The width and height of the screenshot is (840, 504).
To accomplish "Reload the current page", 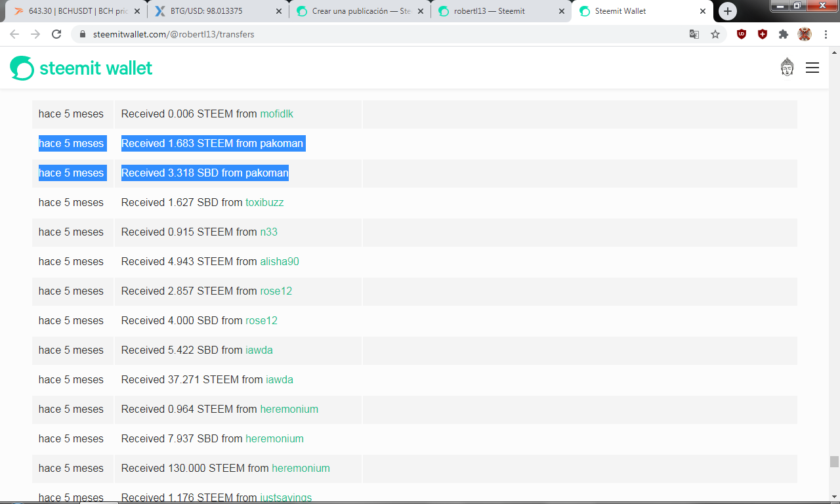I will click(x=56, y=34).
